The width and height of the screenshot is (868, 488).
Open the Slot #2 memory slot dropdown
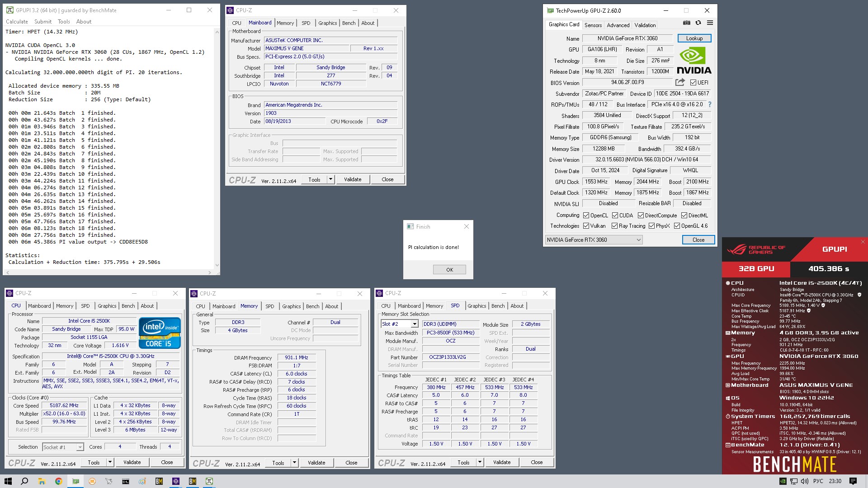click(400, 324)
